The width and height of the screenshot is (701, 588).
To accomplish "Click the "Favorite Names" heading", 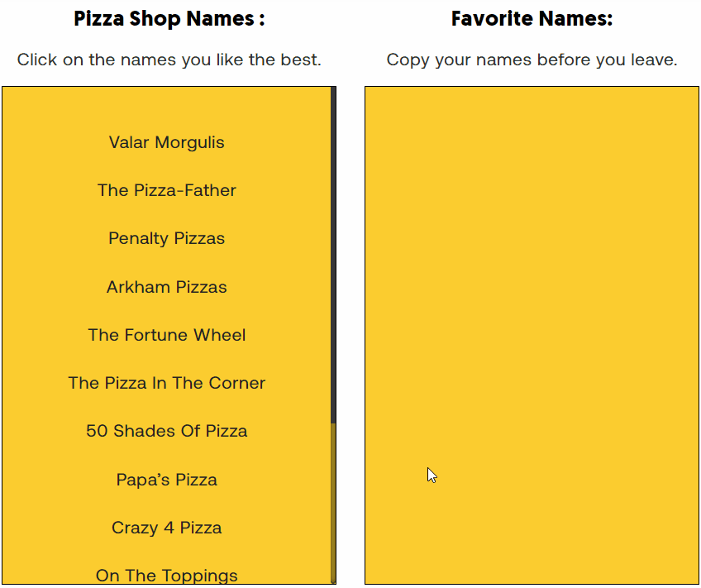I will click(532, 17).
